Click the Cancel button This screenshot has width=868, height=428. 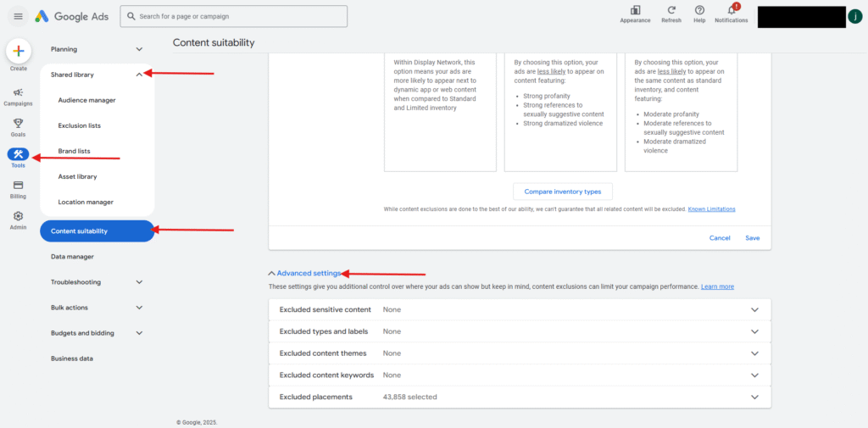click(x=720, y=238)
